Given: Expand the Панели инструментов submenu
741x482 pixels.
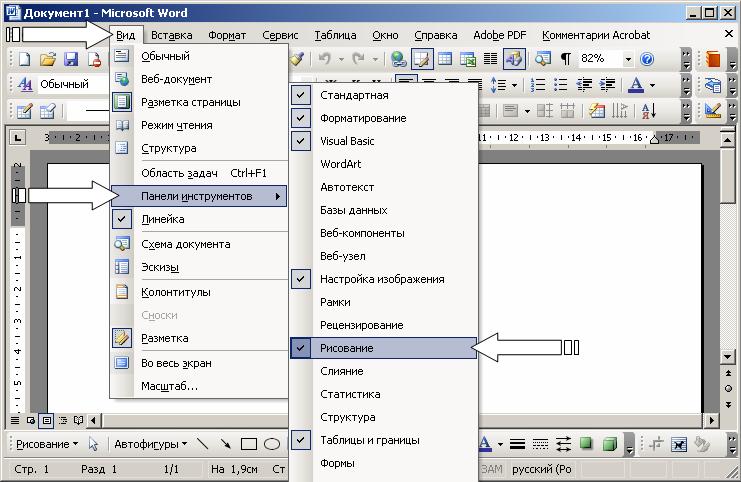Looking at the screenshot, I should click(199, 196).
